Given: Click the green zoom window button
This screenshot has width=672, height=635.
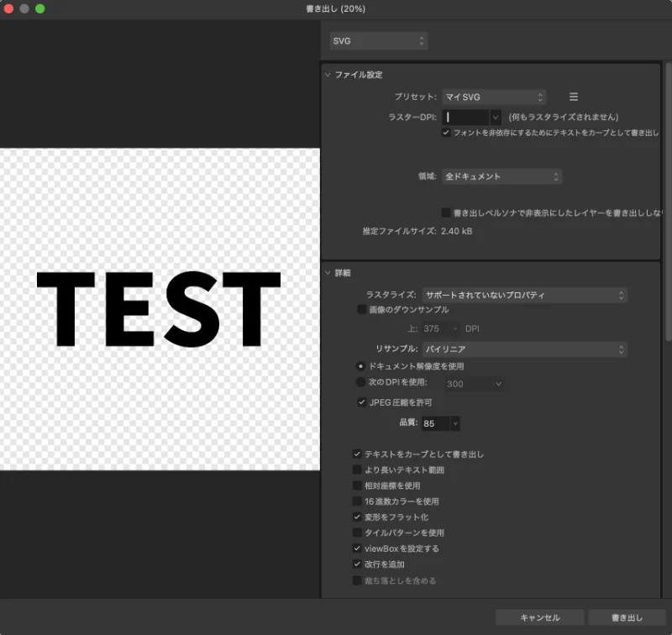Looking at the screenshot, I should [39, 8].
